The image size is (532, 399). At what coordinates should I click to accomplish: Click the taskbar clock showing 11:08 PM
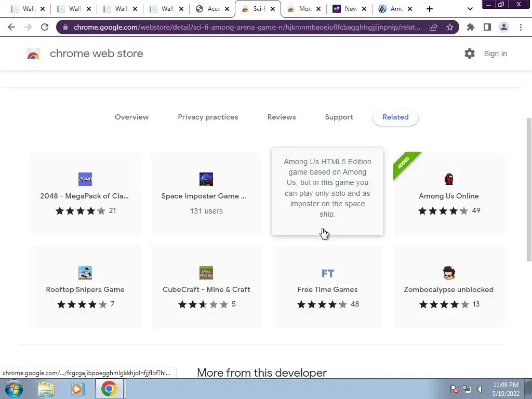pyautogui.click(x=506, y=389)
